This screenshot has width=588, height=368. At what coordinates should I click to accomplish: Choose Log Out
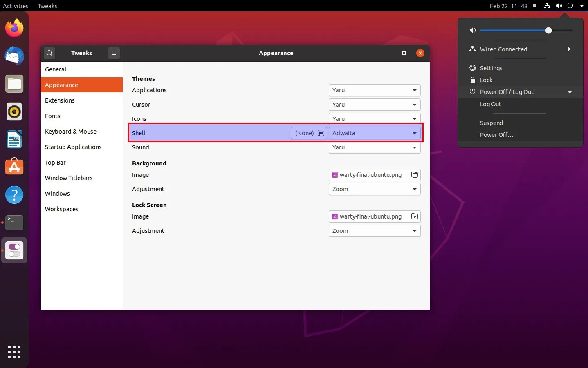pos(520,104)
